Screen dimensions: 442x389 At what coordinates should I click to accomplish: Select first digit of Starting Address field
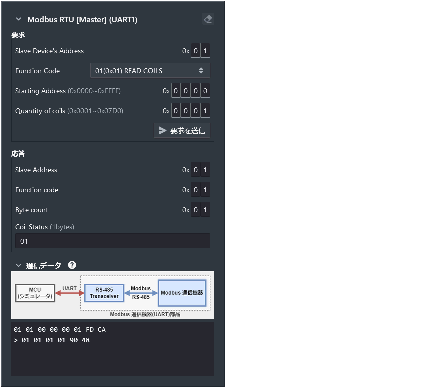176,90
